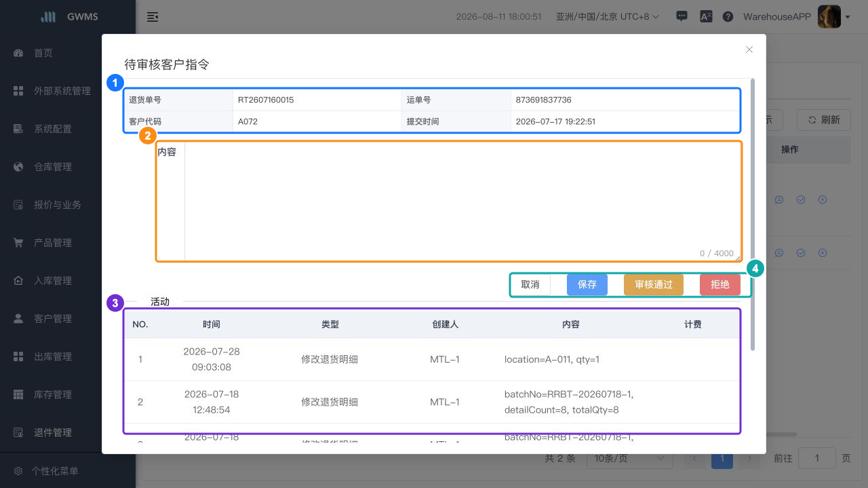The width and height of the screenshot is (868, 488).
Task: Collapse the sidebar with the hamburger icon
Action: point(153,17)
